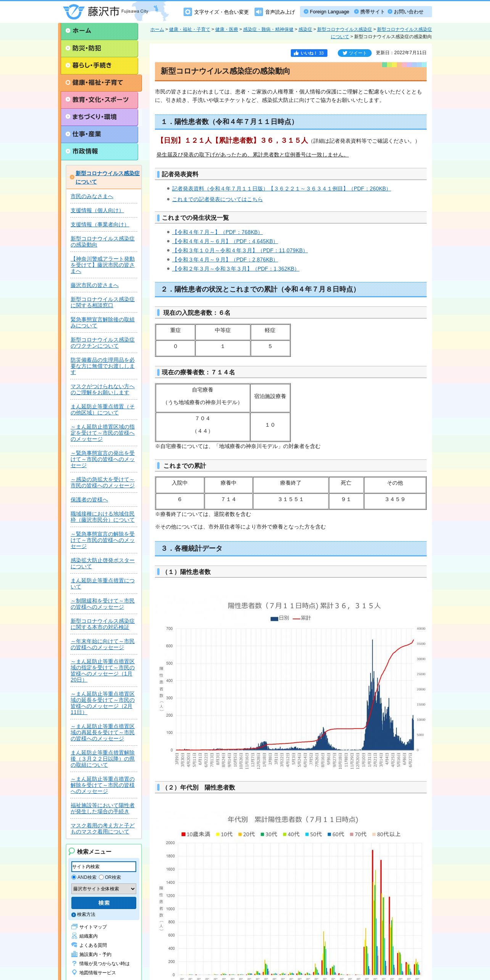The width and height of the screenshot is (490, 980).
Task: Click the 保護者の皆様へ sidebar link
Action: tap(89, 500)
